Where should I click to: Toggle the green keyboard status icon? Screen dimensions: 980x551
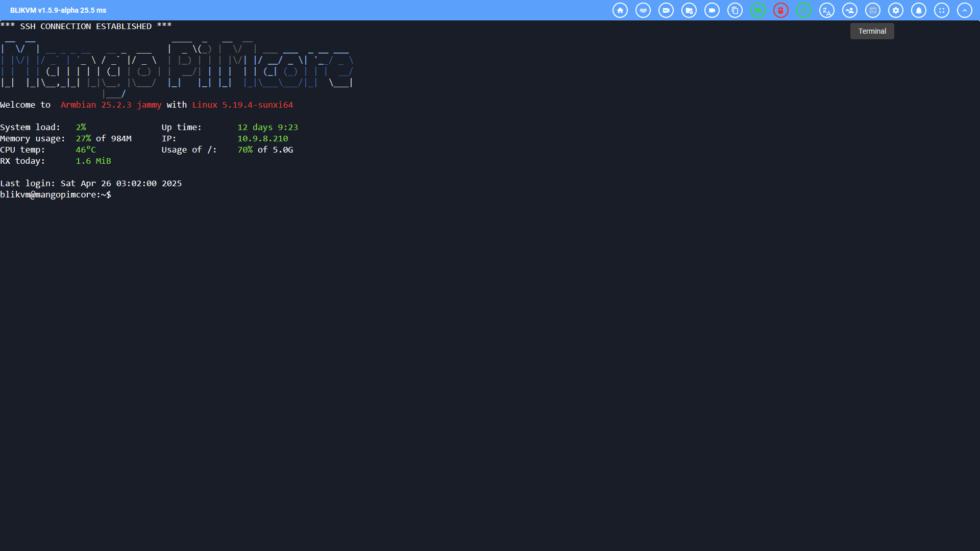tap(758, 10)
